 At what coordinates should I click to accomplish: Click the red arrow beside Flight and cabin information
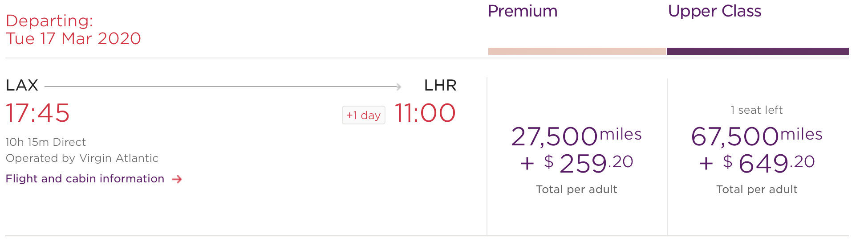(x=177, y=179)
